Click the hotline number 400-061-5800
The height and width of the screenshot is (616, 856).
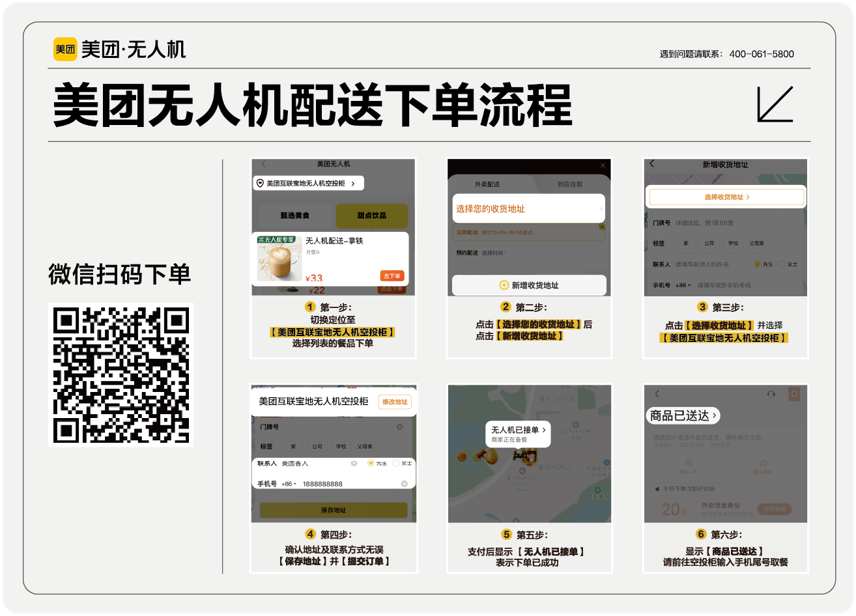coord(762,54)
